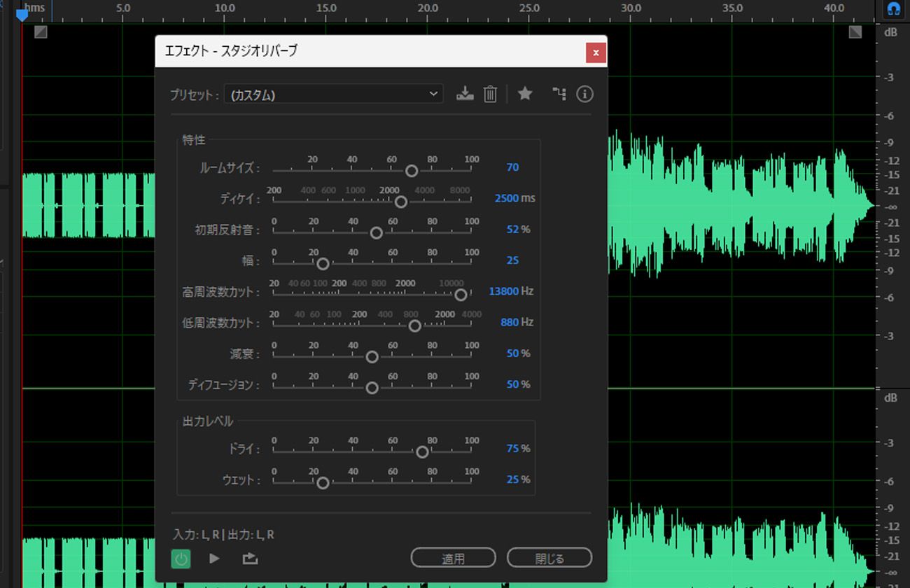
Task: Mark the preset as favorite with the star
Action: [x=524, y=94]
